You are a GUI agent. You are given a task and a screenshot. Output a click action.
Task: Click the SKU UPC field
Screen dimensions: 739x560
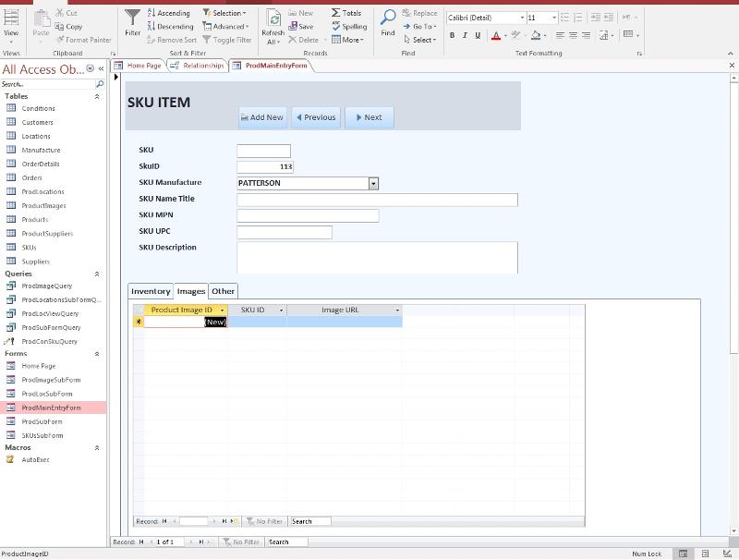click(285, 232)
